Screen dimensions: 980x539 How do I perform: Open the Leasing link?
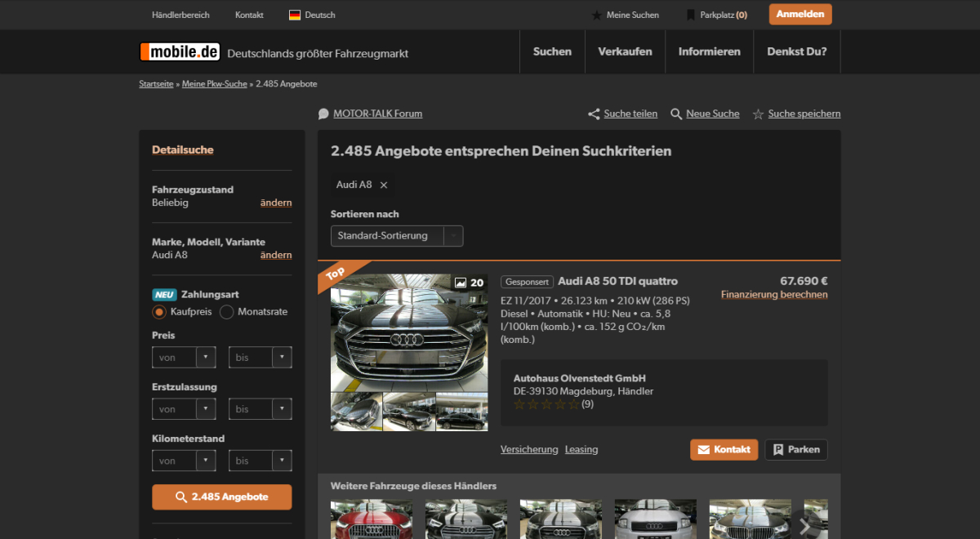click(581, 449)
